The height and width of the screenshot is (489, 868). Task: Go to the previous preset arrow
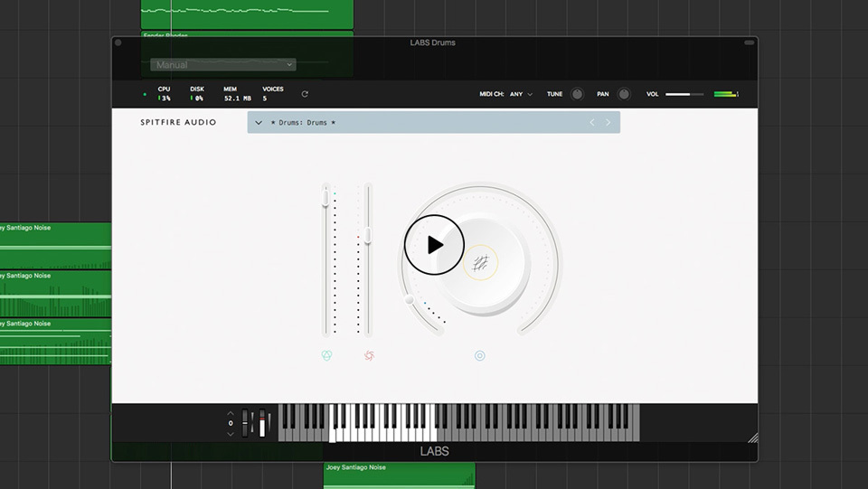point(591,122)
